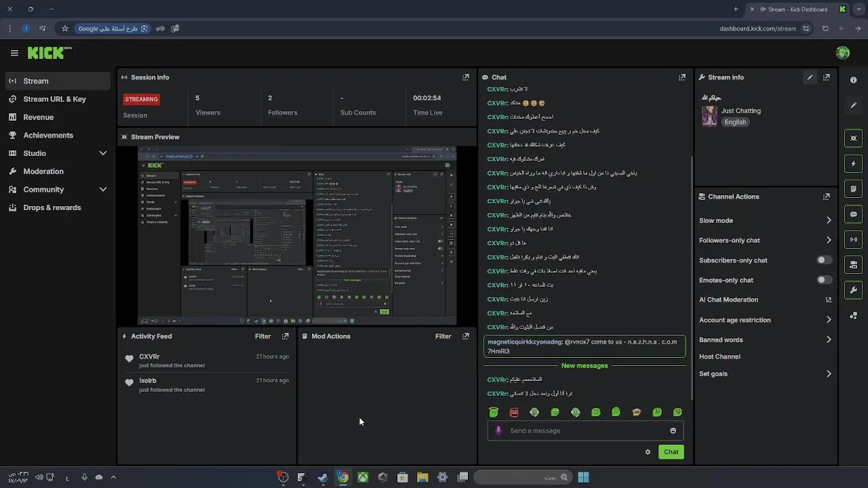
Task: Open Steam from the taskbar
Action: (323, 477)
